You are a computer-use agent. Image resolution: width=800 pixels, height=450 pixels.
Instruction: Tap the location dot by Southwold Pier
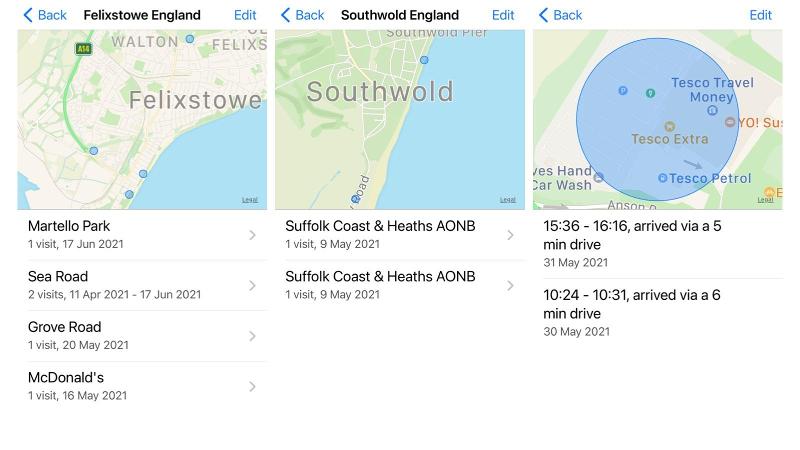[x=424, y=60]
